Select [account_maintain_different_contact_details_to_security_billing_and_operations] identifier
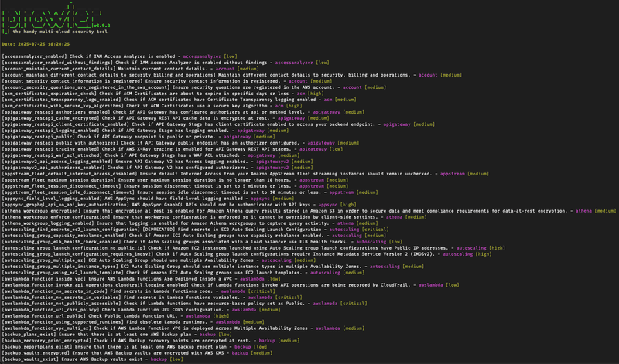Viewport: 619px width, 364px height. (108, 75)
